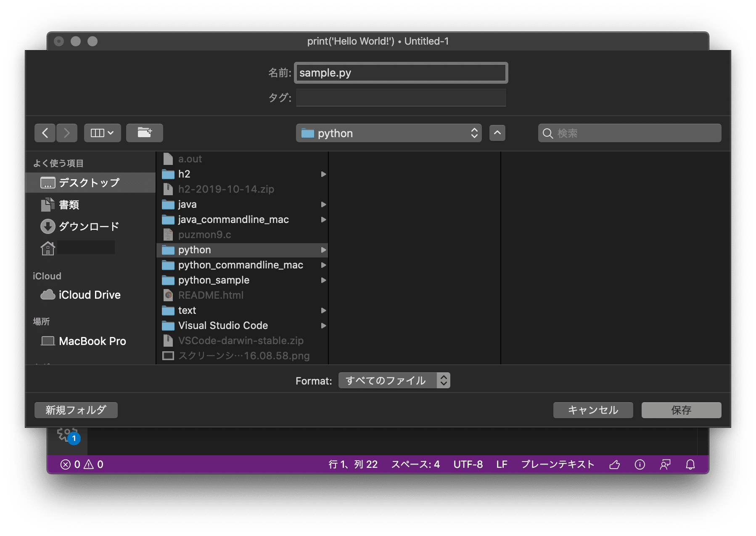Click the 名前 filename input field

[401, 73]
